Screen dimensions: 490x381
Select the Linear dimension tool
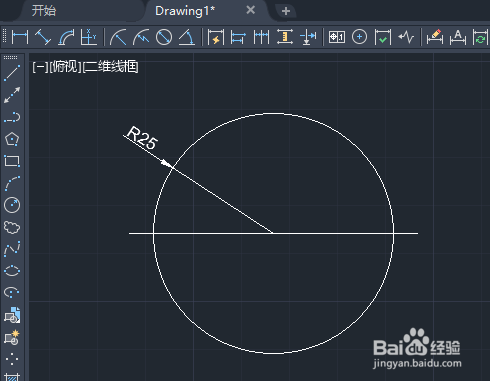coord(20,37)
